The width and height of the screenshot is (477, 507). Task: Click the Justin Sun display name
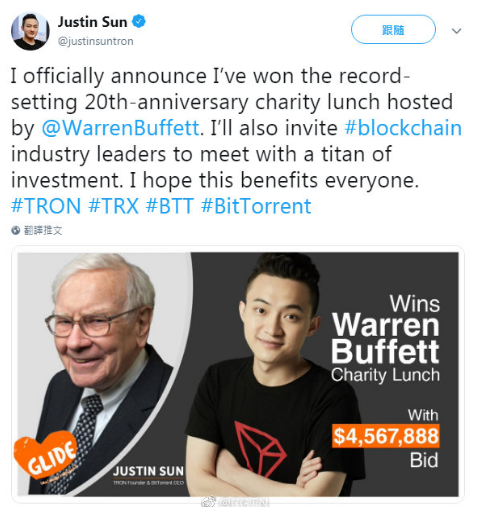pyautogui.click(x=92, y=22)
